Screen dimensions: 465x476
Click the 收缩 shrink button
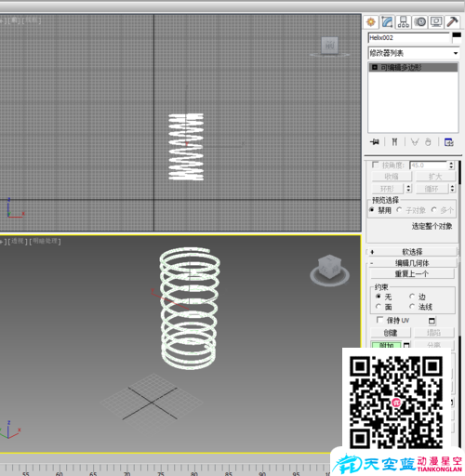(392, 177)
